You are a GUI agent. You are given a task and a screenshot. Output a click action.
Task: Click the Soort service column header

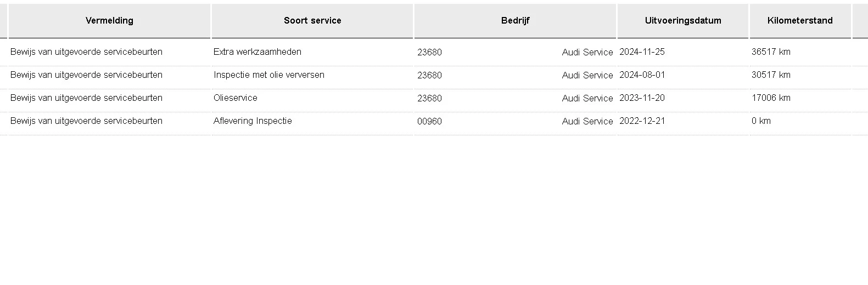[x=312, y=21]
